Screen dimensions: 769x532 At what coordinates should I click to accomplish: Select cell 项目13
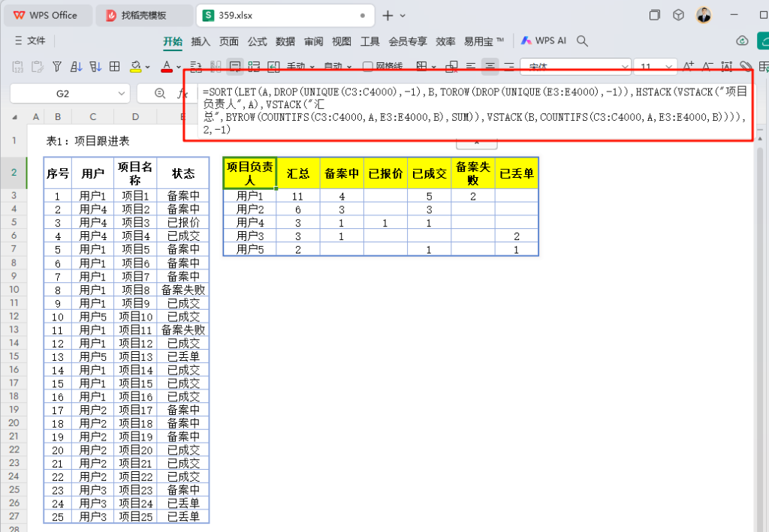[135, 356]
